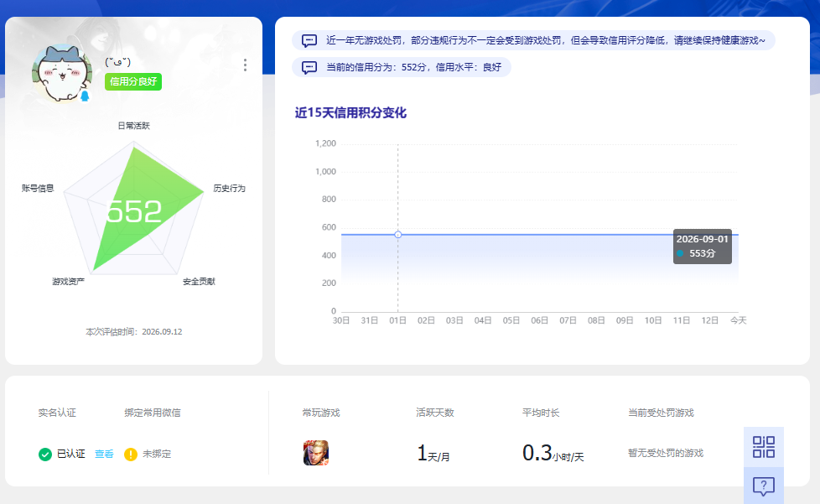820x504 pixels.
Task: Click the 已认证 status text
Action: point(71,454)
